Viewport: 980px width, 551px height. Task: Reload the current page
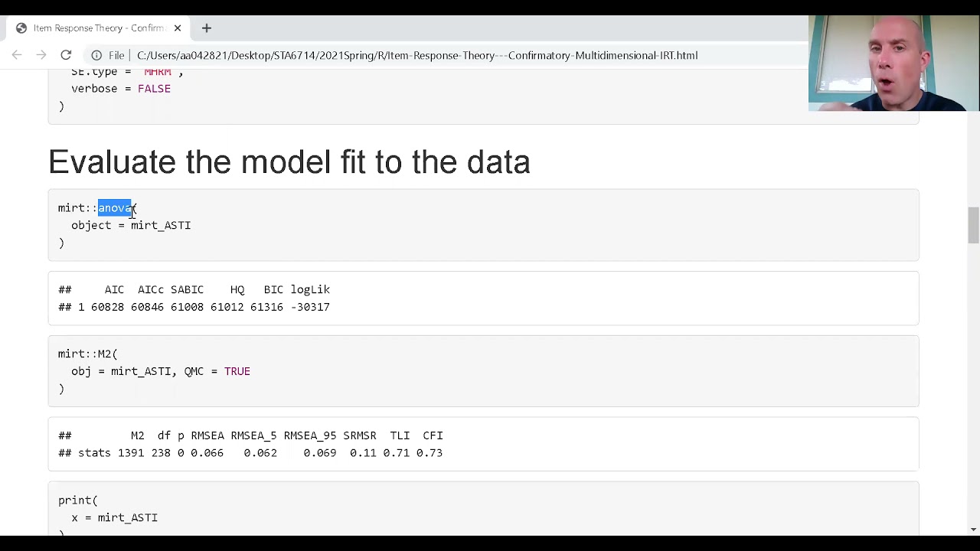pos(66,55)
